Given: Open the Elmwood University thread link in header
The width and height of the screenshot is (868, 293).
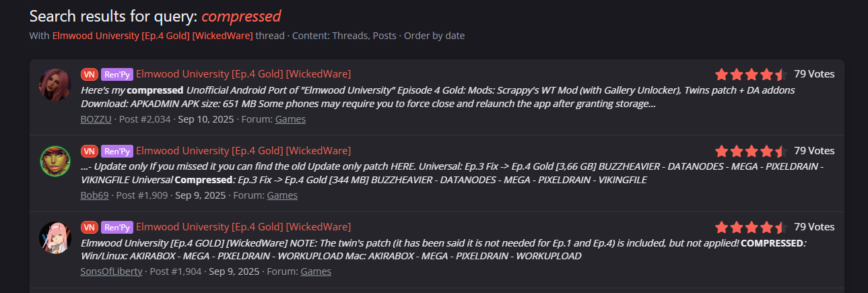Looking at the screenshot, I should tap(153, 36).
